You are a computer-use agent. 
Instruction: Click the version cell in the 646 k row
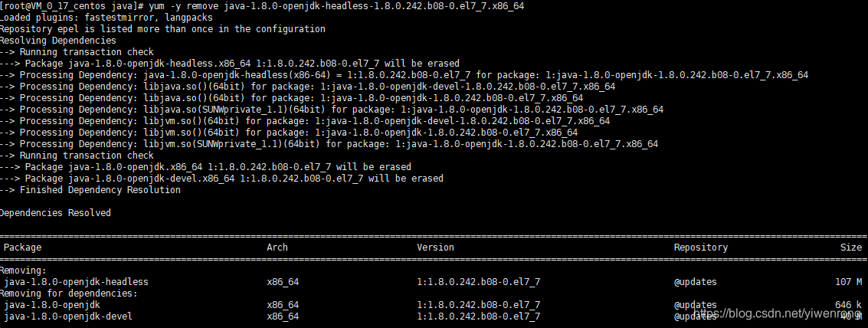coord(479,305)
